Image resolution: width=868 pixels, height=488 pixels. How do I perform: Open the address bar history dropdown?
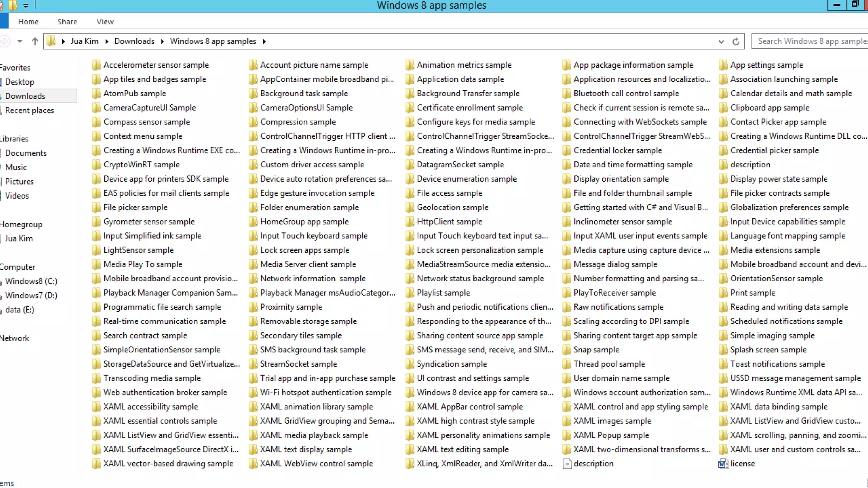click(x=721, y=42)
